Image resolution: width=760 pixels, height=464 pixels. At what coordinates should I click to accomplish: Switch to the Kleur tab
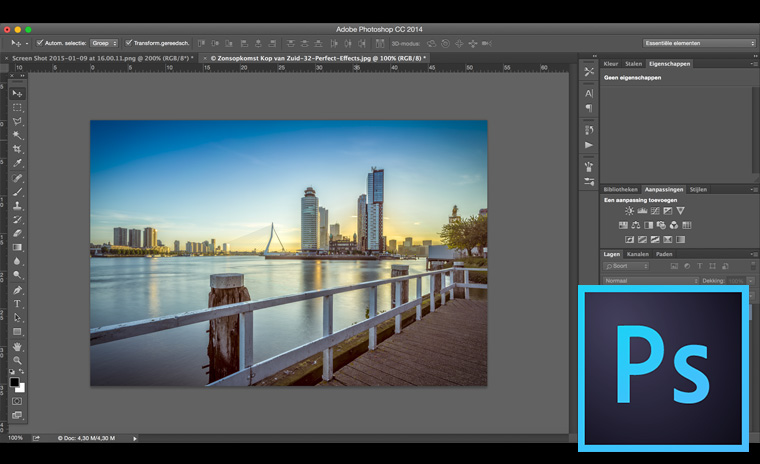(611, 64)
